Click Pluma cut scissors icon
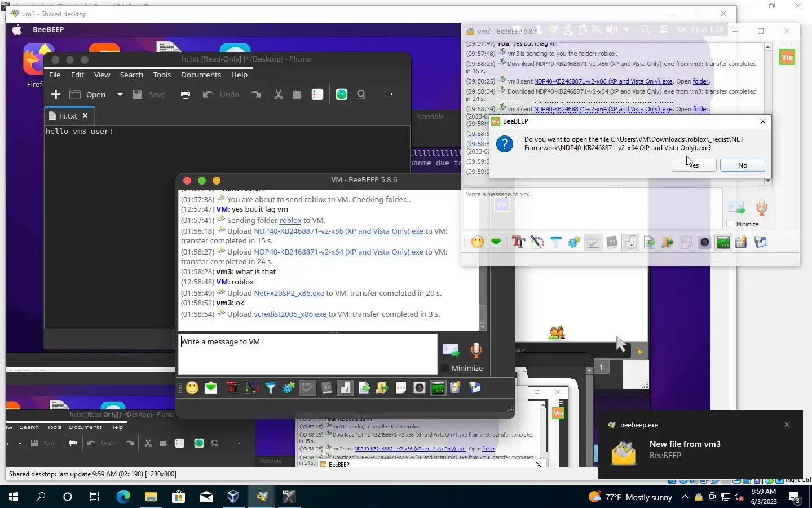This screenshot has height=508, width=812. (x=279, y=94)
